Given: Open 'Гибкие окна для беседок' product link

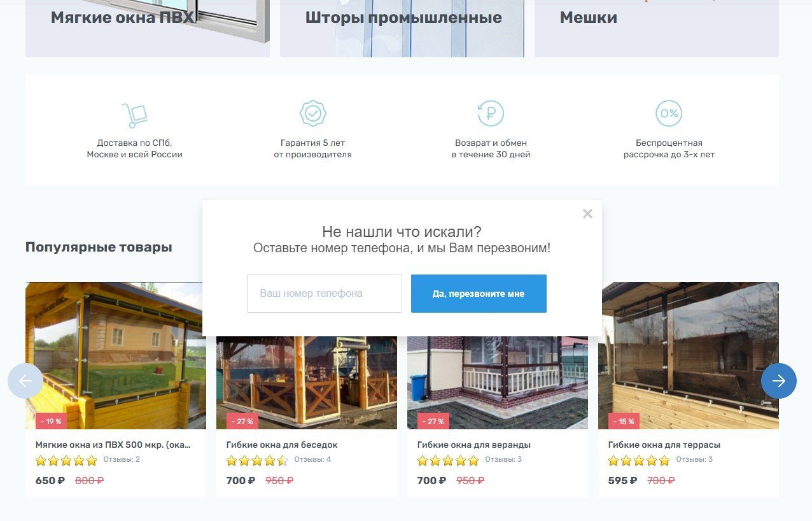Looking at the screenshot, I should coord(282,445).
